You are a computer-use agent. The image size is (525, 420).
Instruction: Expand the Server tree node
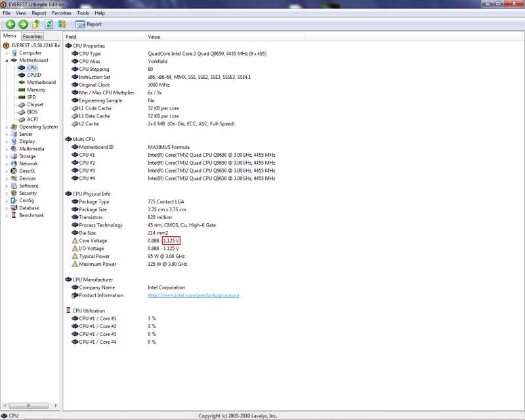(7, 135)
